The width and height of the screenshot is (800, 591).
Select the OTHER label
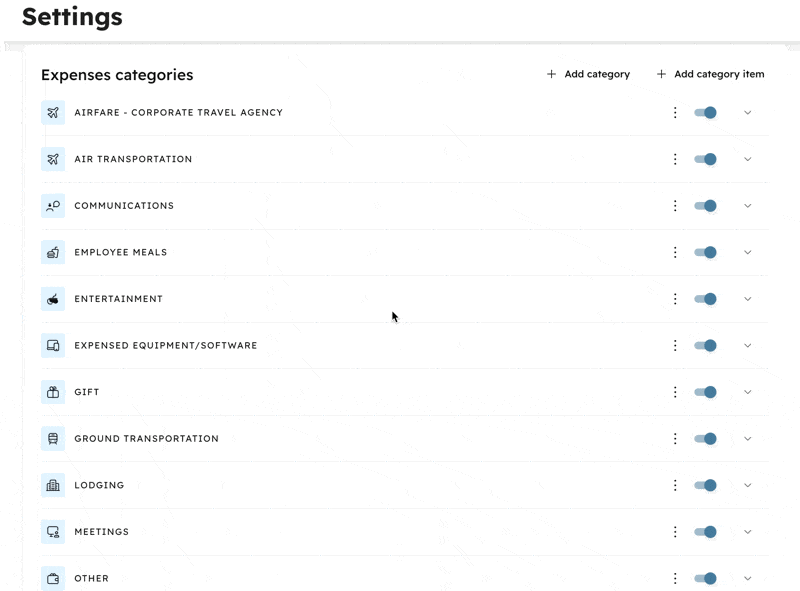tap(91, 579)
